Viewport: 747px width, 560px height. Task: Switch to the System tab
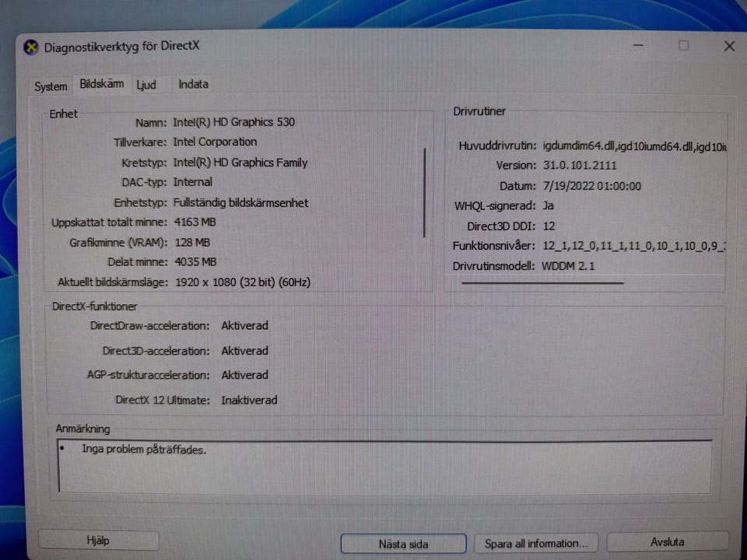[51, 86]
